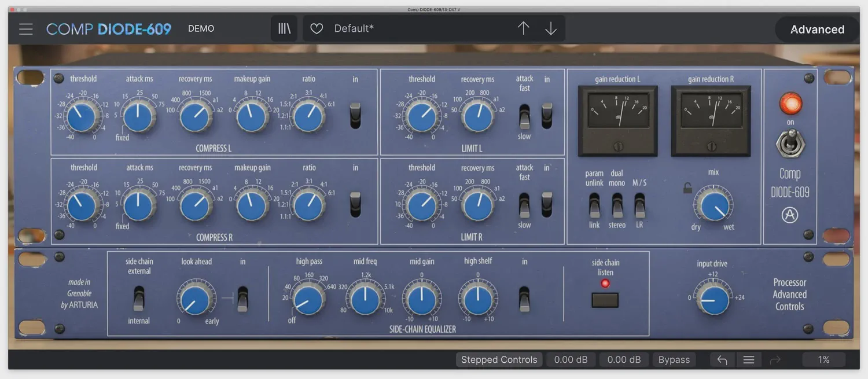
Task: Click the Bypass button
Action: click(674, 360)
